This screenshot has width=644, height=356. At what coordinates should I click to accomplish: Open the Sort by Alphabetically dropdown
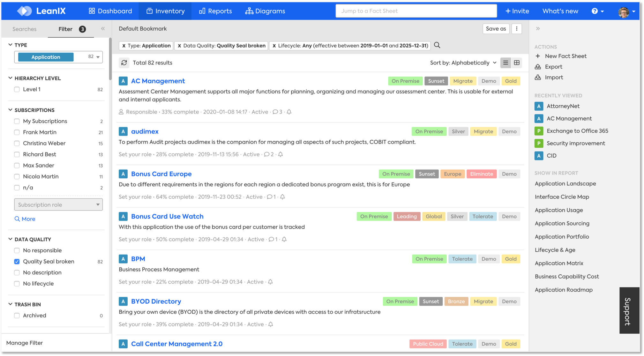pos(463,63)
